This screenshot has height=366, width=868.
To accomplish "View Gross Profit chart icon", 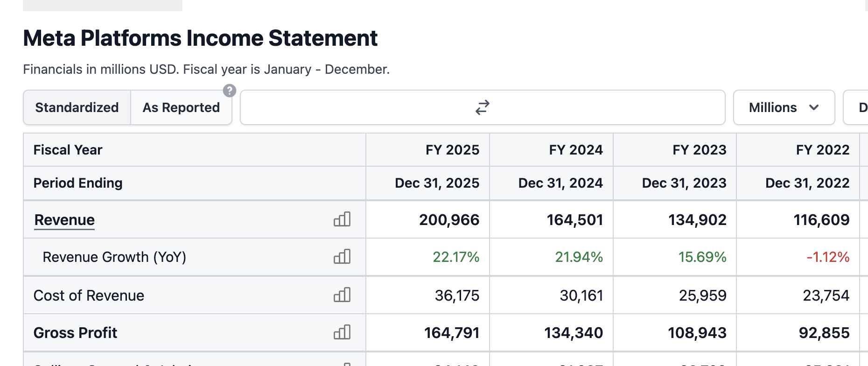I will 342,332.
